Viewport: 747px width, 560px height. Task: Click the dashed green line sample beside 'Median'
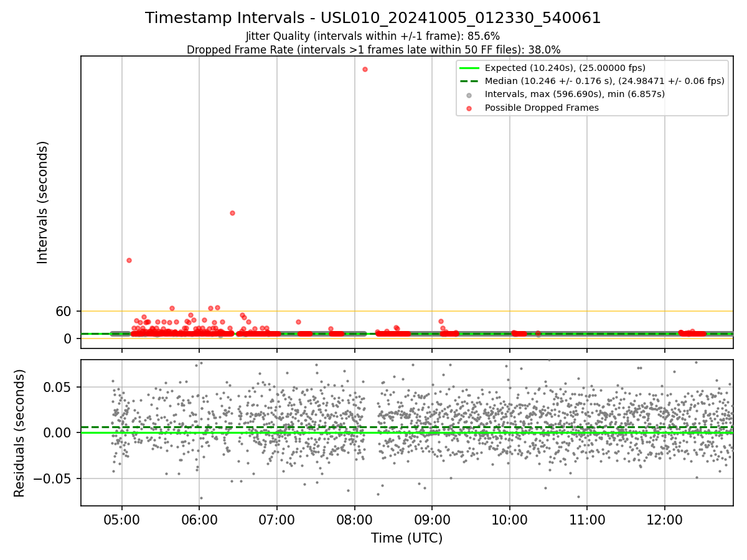click(469, 82)
